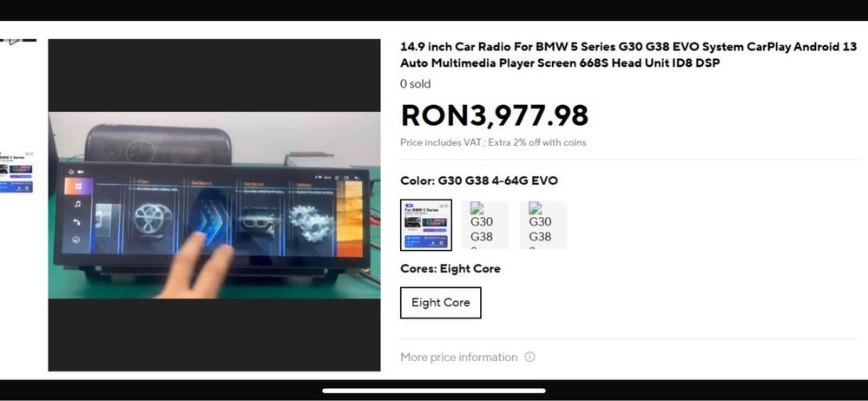
Task: Click the Color: G30 G38 4-64G EVO label
Action: point(479,181)
